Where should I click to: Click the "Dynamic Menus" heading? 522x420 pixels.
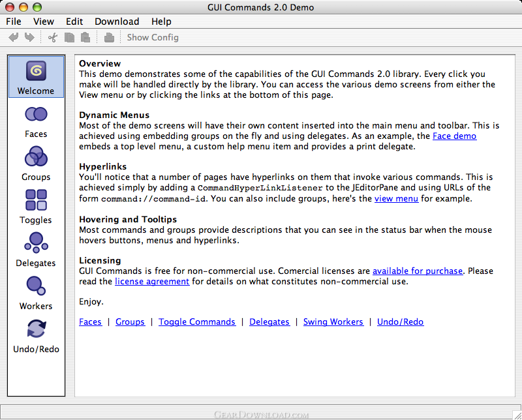pyautogui.click(x=114, y=115)
